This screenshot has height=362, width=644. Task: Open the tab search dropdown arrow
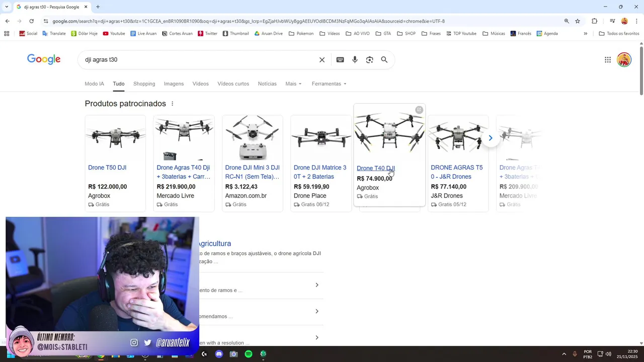(x=6, y=7)
